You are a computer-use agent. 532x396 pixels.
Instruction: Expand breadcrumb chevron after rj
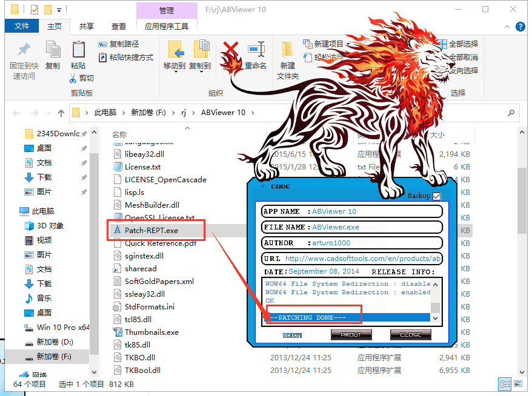pos(193,113)
